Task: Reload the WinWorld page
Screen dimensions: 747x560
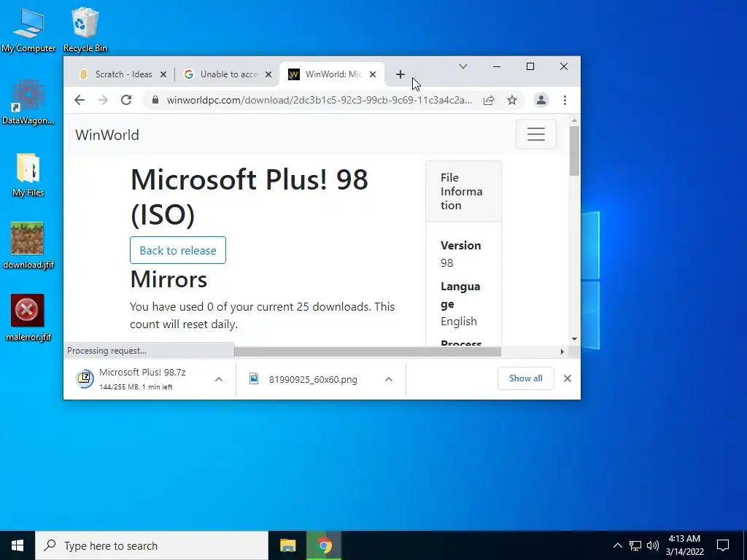Action: pos(125,100)
